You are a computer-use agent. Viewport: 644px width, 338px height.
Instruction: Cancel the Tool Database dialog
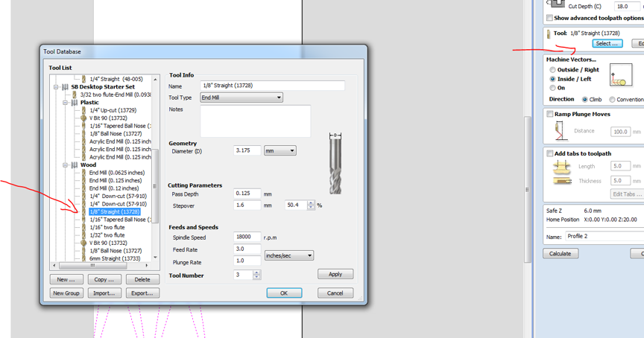(x=335, y=293)
